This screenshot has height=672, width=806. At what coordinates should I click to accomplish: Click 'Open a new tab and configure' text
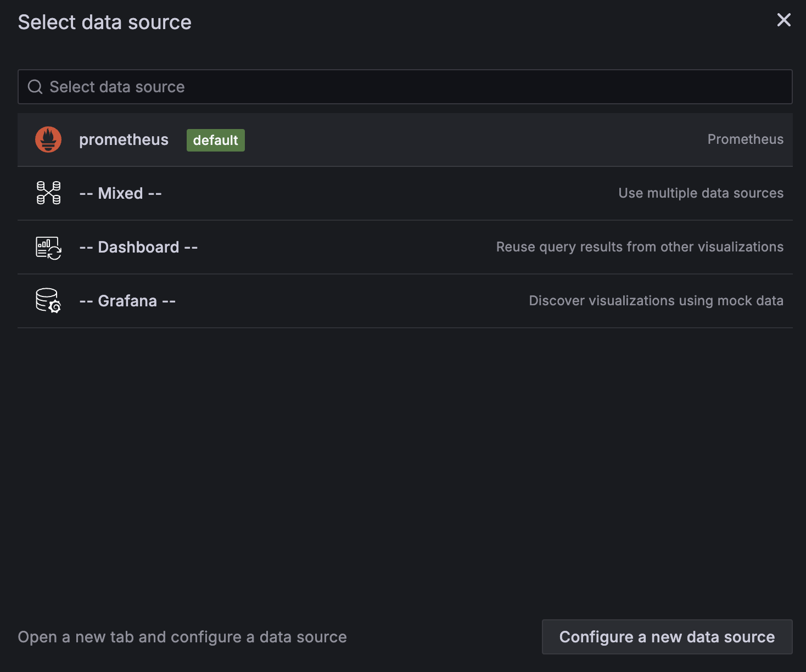[182, 637]
